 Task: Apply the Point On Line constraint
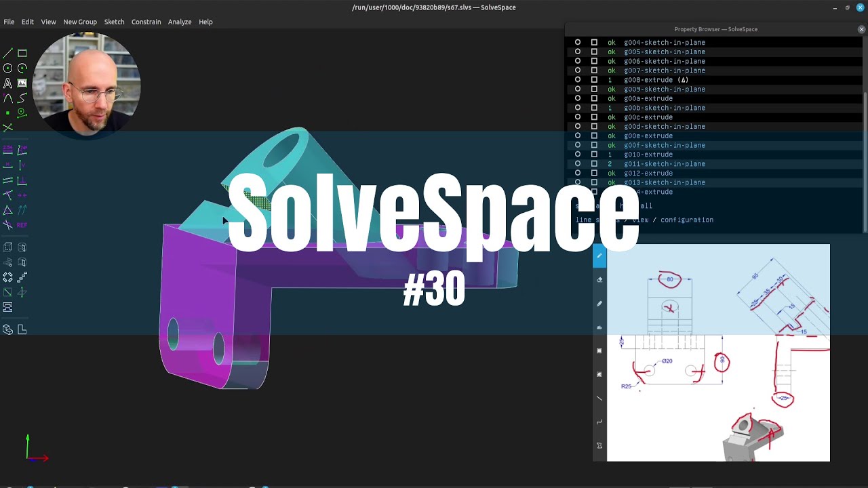[7, 195]
